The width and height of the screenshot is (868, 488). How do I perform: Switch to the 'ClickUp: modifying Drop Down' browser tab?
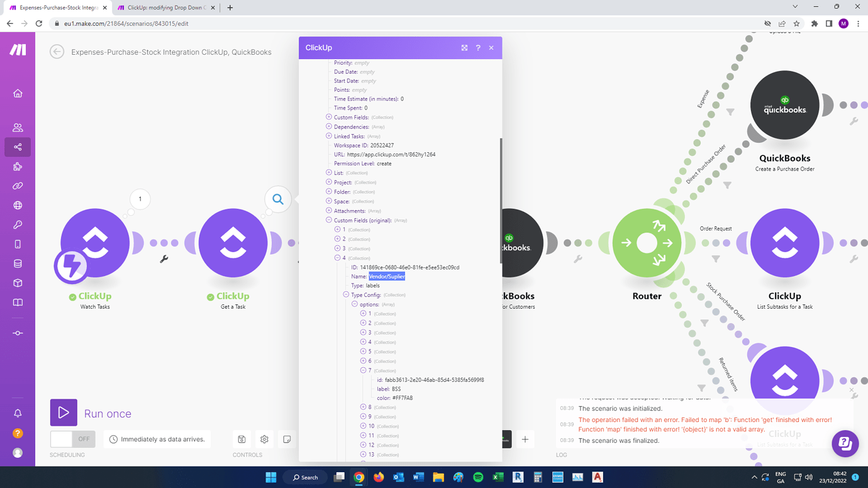(165, 9)
